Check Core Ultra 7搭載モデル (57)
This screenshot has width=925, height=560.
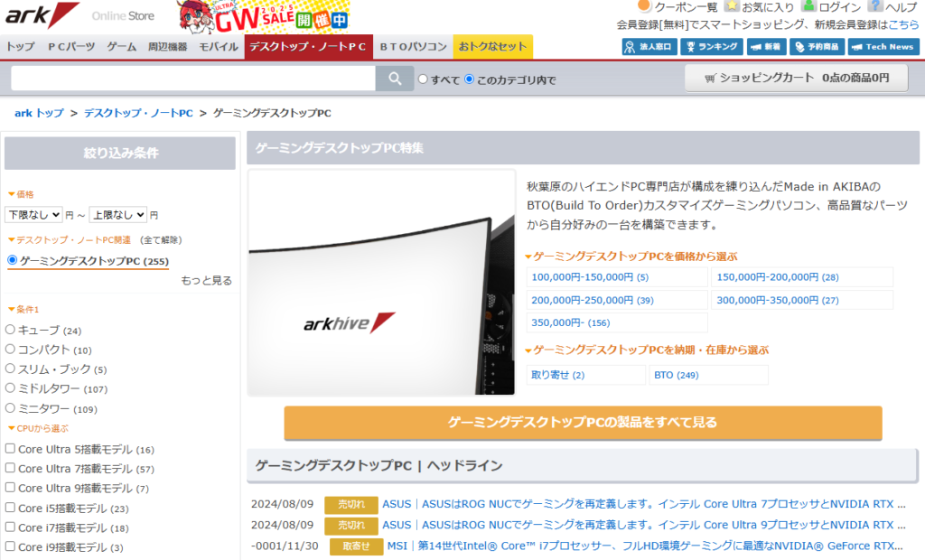point(10,468)
